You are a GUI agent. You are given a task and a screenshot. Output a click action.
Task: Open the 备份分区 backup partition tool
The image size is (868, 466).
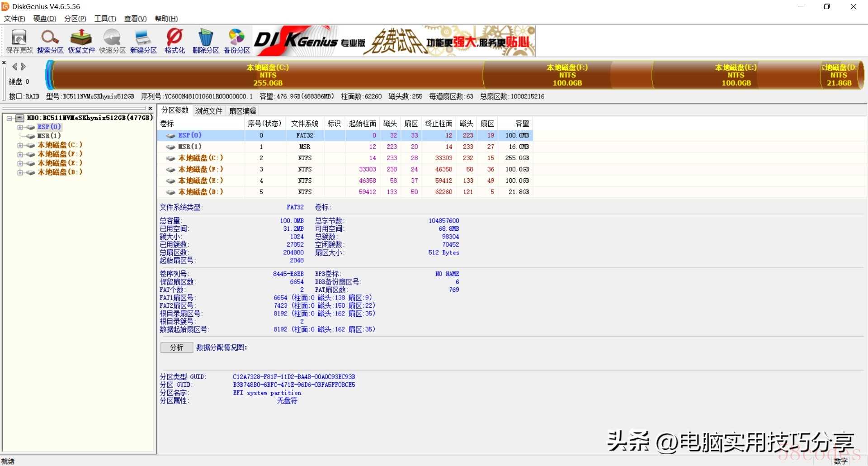pyautogui.click(x=237, y=41)
